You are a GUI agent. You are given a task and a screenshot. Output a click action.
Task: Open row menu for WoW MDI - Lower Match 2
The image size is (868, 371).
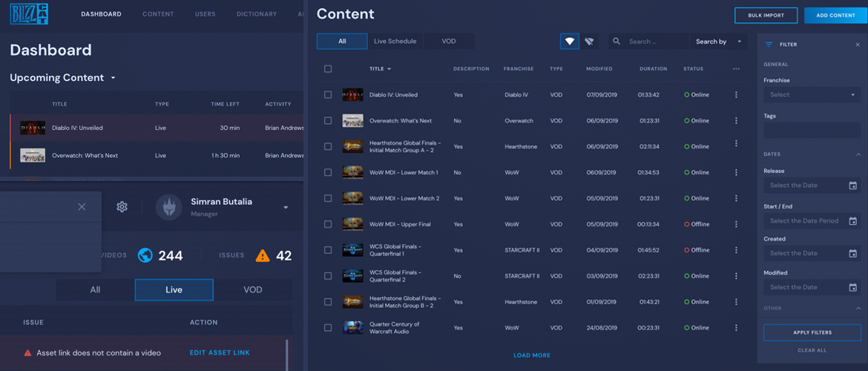coord(736,198)
